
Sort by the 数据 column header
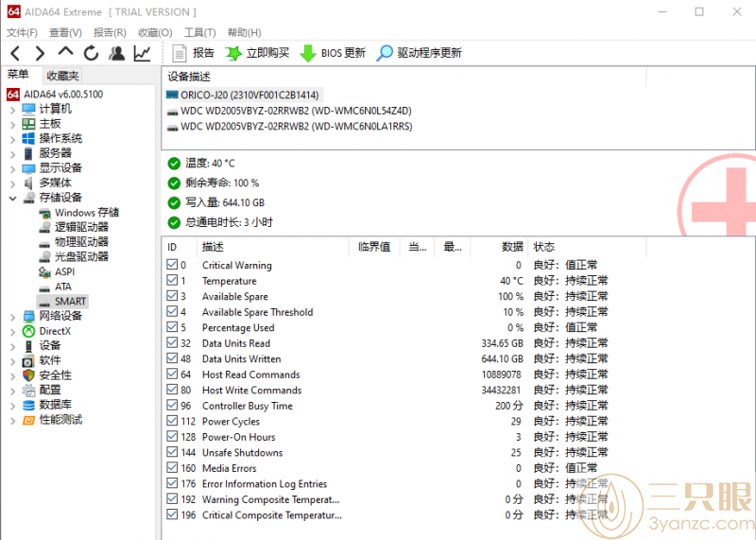click(499, 247)
